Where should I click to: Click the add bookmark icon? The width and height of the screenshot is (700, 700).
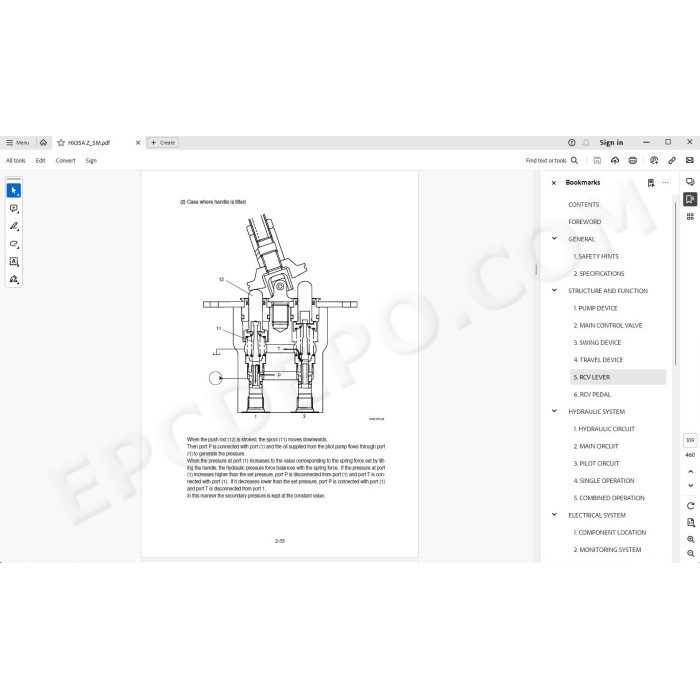pyautogui.click(x=651, y=183)
